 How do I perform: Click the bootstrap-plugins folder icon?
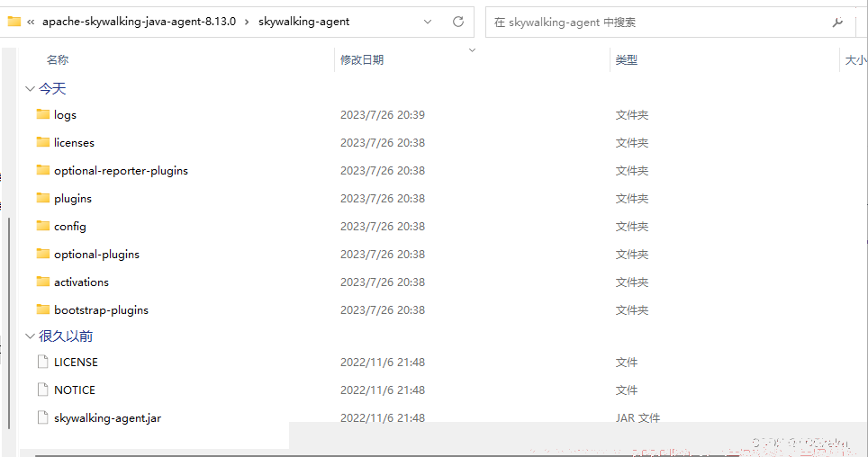pyautogui.click(x=42, y=309)
